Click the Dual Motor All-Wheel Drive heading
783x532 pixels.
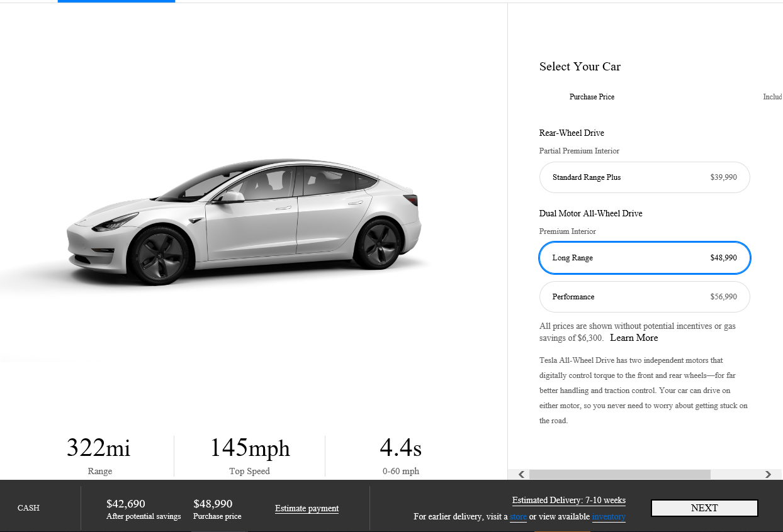(591, 213)
